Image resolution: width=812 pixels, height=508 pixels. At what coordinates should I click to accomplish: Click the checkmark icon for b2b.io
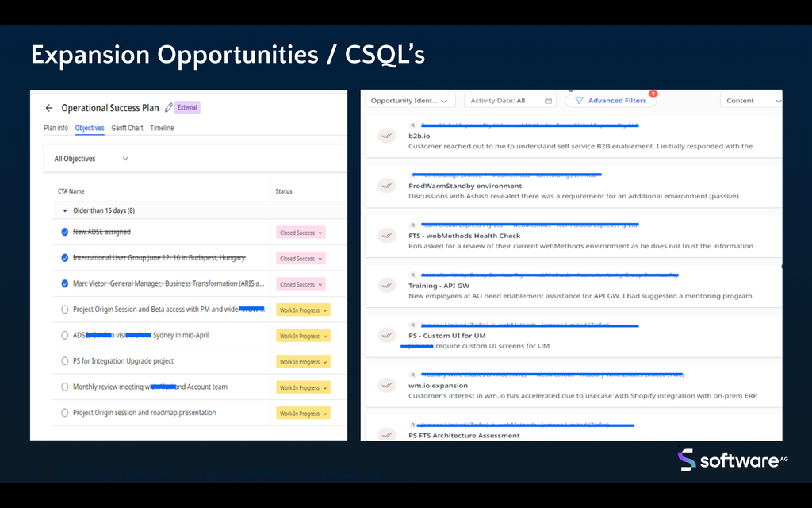coord(386,136)
